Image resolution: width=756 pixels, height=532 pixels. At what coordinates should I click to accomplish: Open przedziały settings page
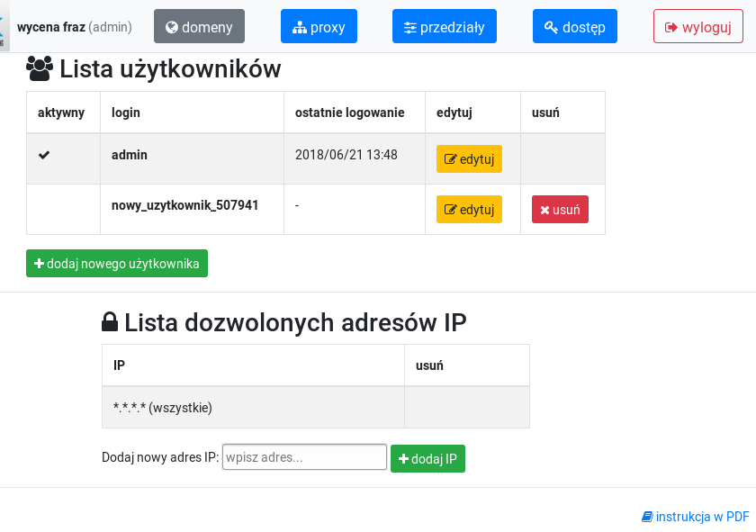pyautogui.click(x=445, y=27)
